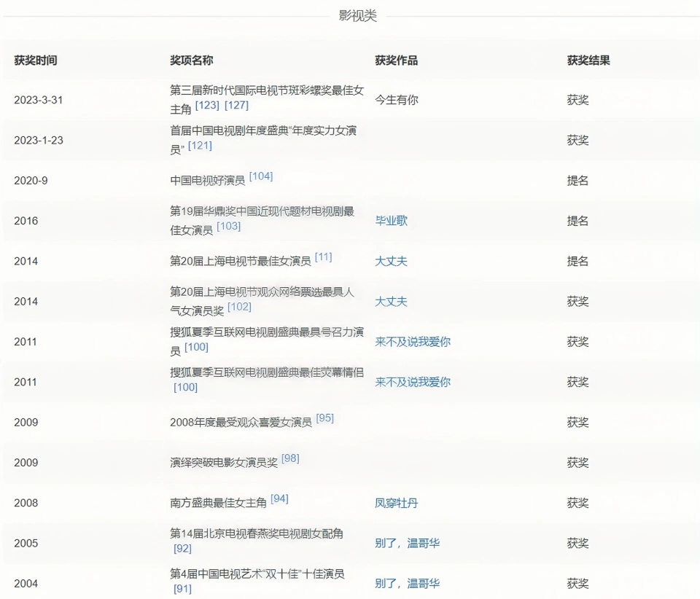Select the year 2008 cell
This screenshot has height=599, width=700.
click(26, 503)
